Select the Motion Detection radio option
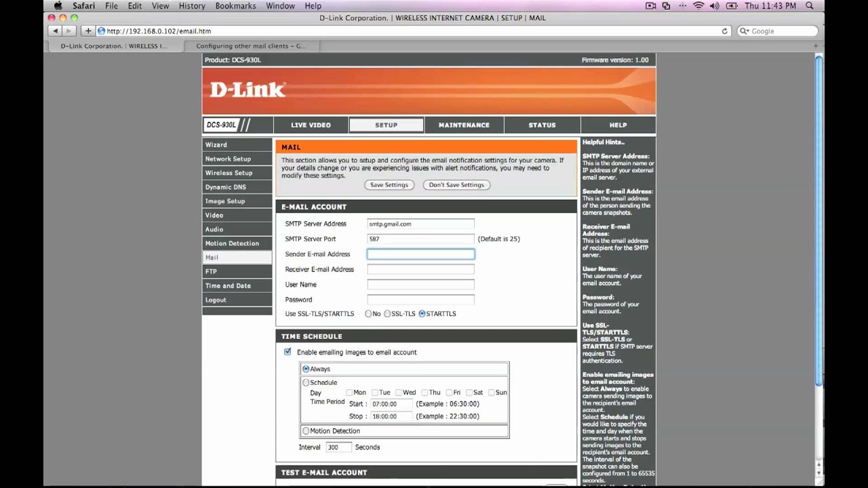 pos(306,430)
